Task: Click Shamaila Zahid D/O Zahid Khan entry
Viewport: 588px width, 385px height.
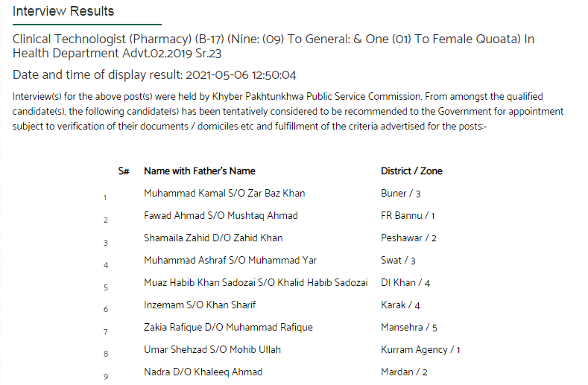Action: [x=213, y=238]
